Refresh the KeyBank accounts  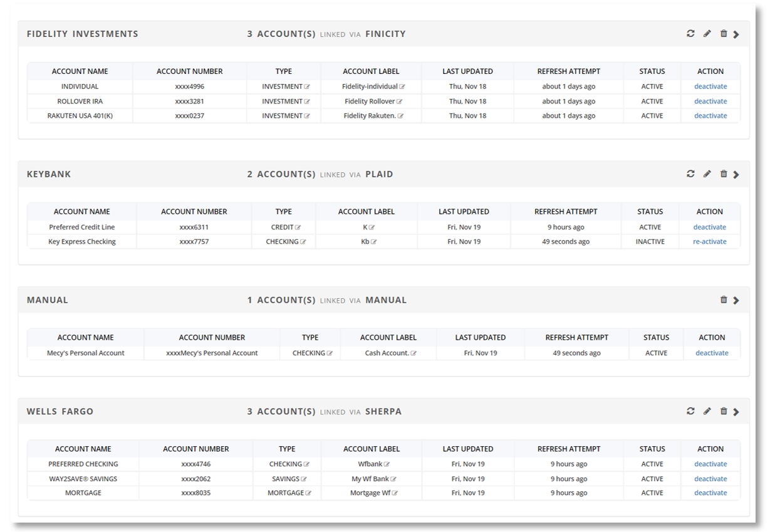point(690,174)
